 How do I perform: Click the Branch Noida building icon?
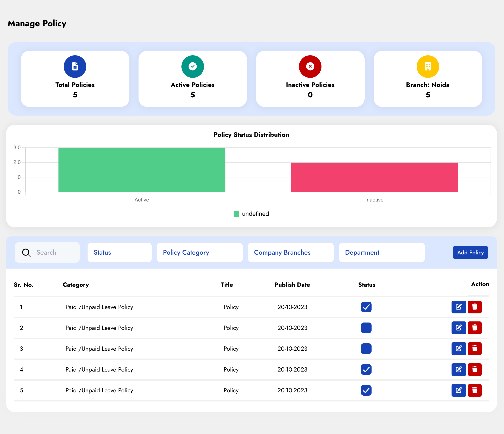click(x=428, y=66)
